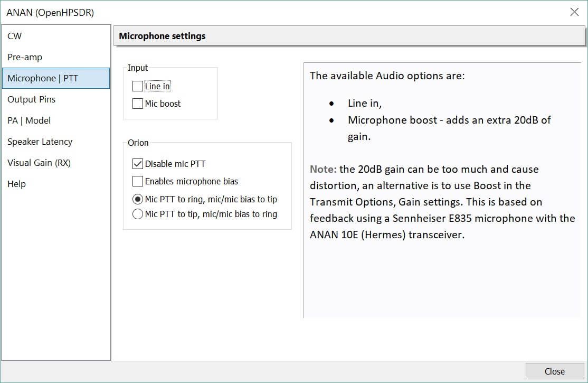This screenshot has width=588, height=383.
Task: Open the Help page
Action: click(16, 184)
